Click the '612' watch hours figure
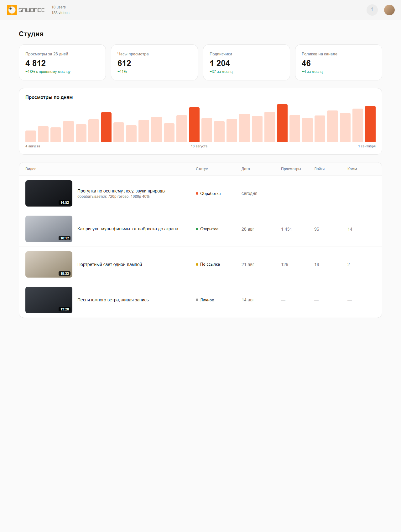Viewport: 401px width, 532px height. 124,63
